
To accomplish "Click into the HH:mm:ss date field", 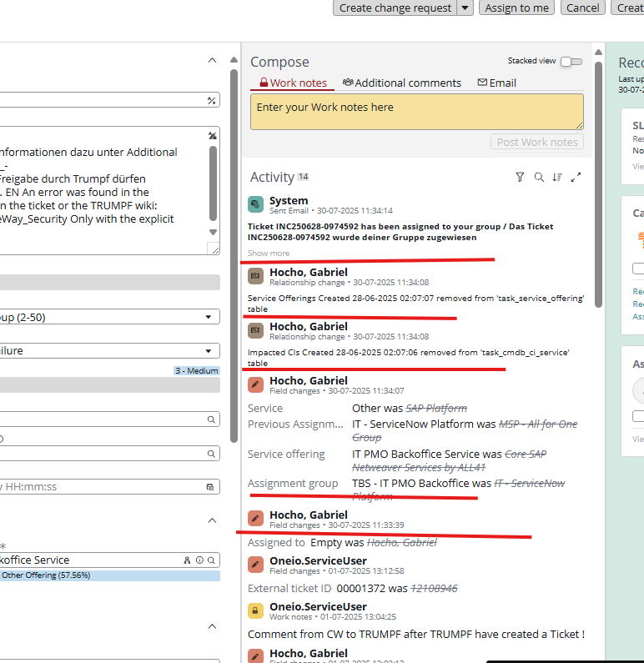I will pos(102,487).
